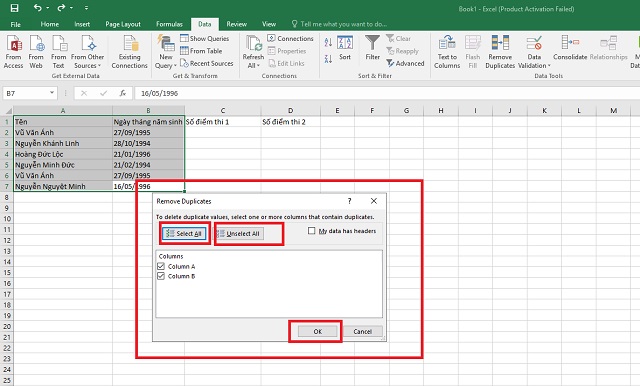
Task: Switch to Insert tab
Action: [x=82, y=24]
